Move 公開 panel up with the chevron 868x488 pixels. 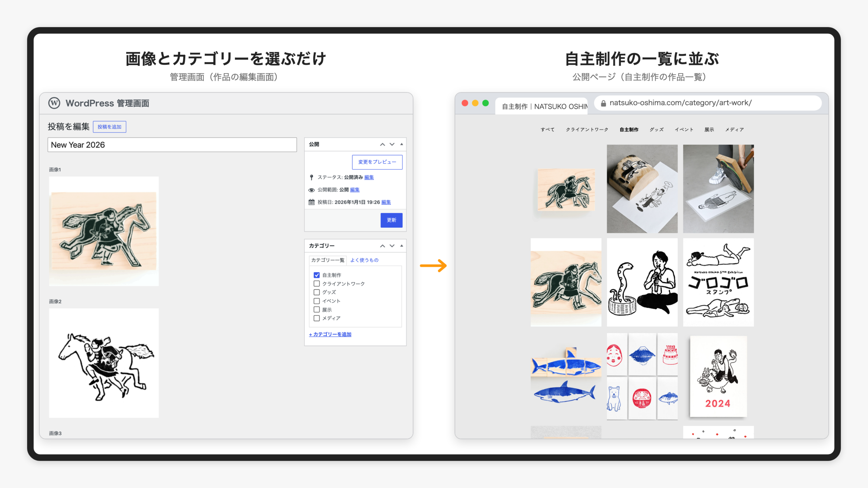[x=382, y=144]
